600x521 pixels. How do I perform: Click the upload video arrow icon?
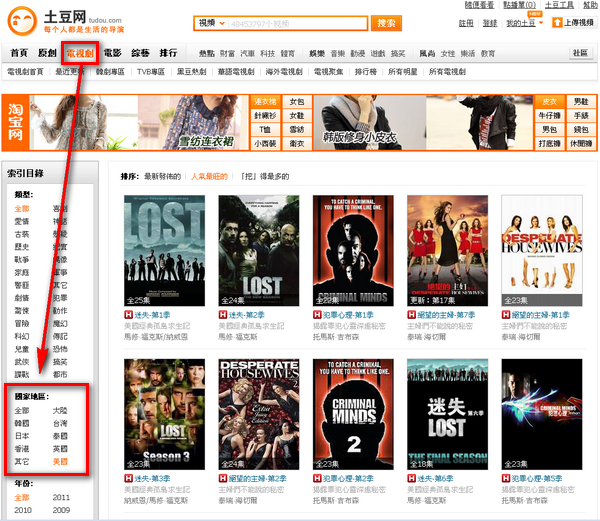point(557,23)
